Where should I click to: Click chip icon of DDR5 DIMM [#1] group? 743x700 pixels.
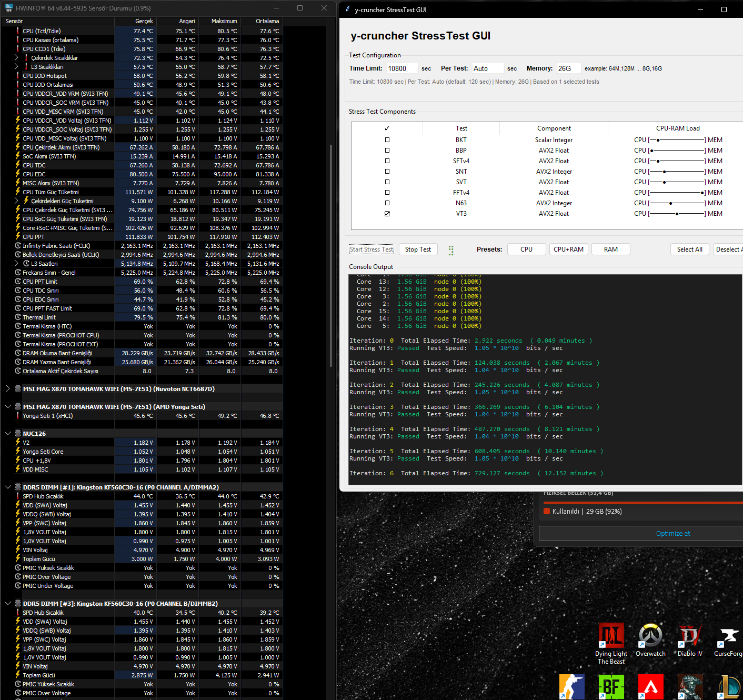point(18,487)
